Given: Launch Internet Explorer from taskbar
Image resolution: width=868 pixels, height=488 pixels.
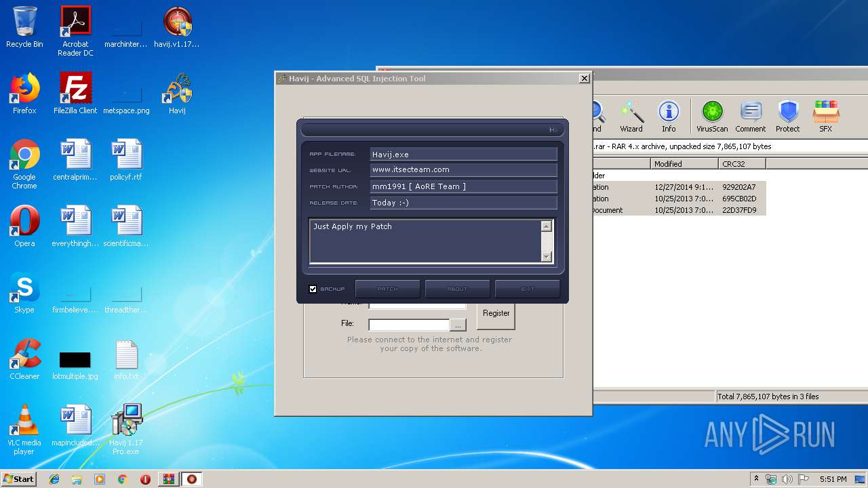Looking at the screenshot, I should click(x=54, y=479).
